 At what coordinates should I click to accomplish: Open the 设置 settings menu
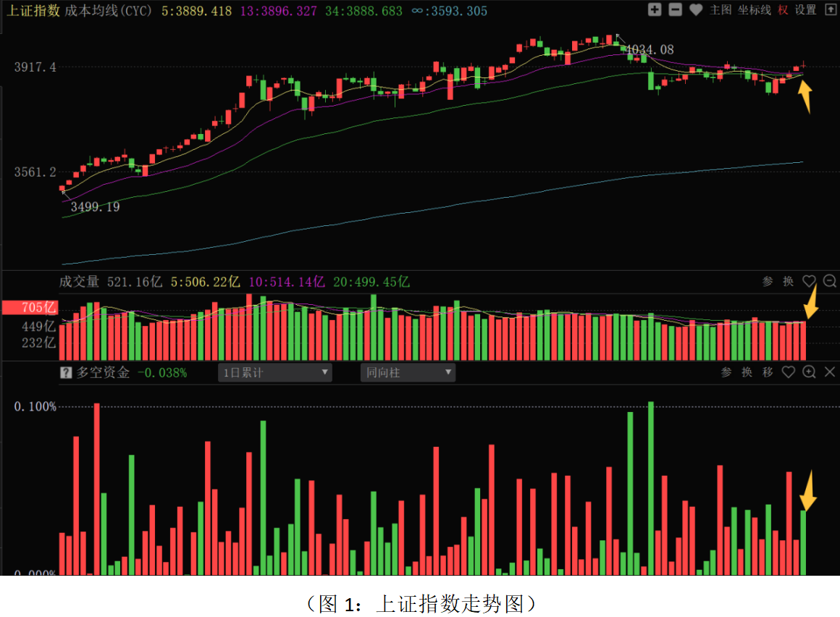805,10
